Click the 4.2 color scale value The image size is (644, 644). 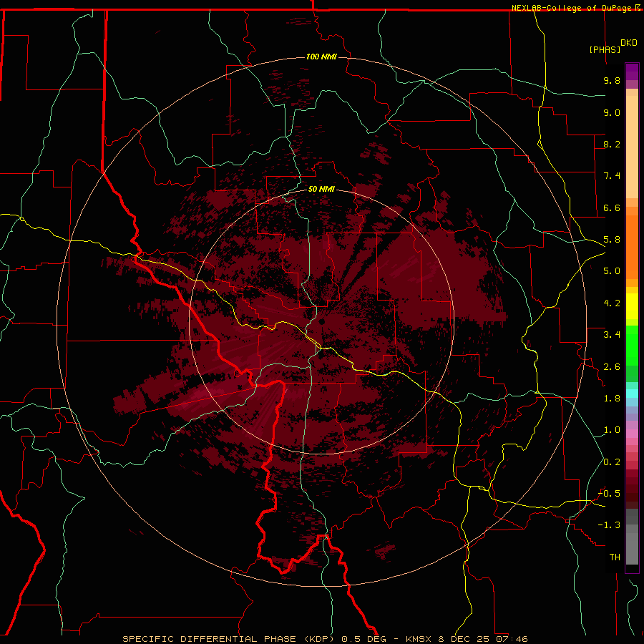[x=612, y=303]
